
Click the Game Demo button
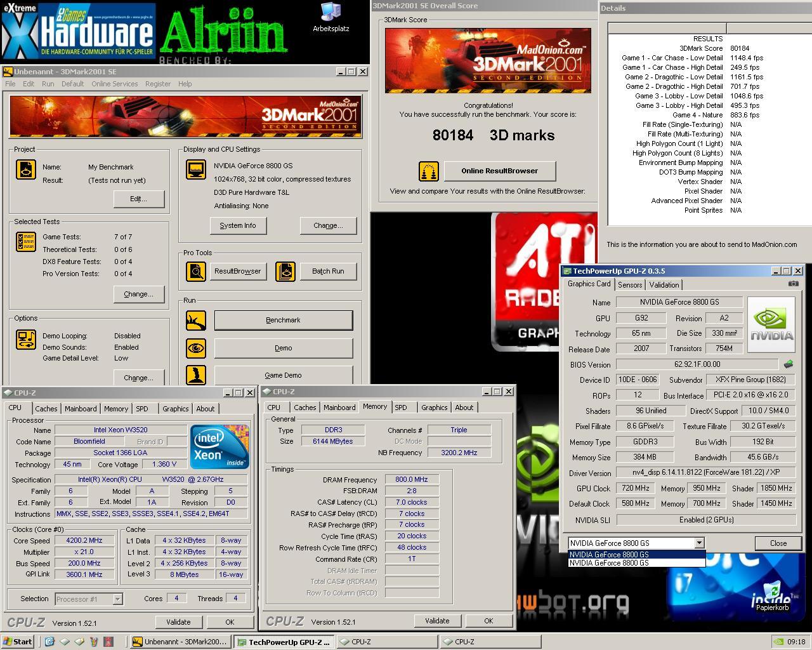284,375
